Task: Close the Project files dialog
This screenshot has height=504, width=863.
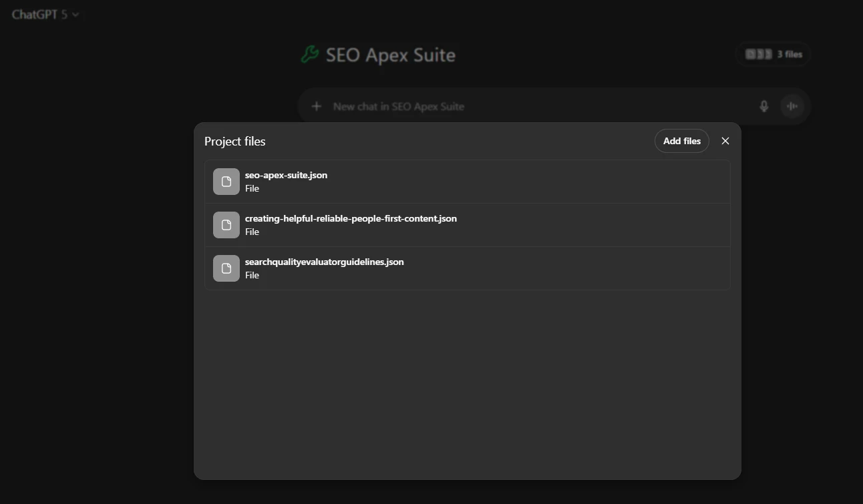Action: [725, 141]
